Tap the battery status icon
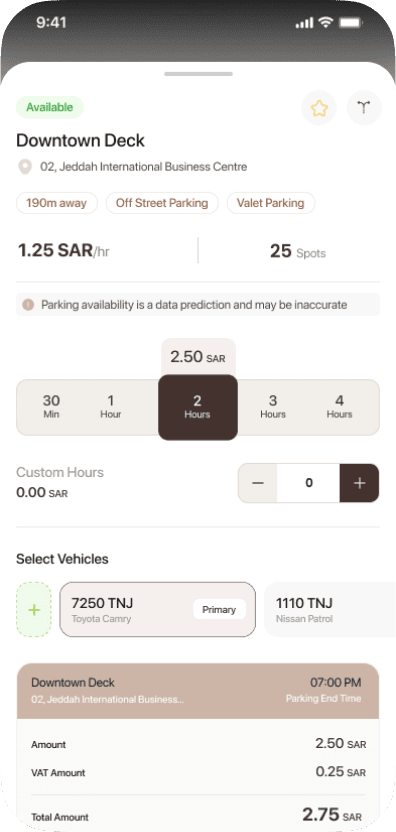Viewport: 396px width, 832px height. pyautogui.click(x=350, y=22)
